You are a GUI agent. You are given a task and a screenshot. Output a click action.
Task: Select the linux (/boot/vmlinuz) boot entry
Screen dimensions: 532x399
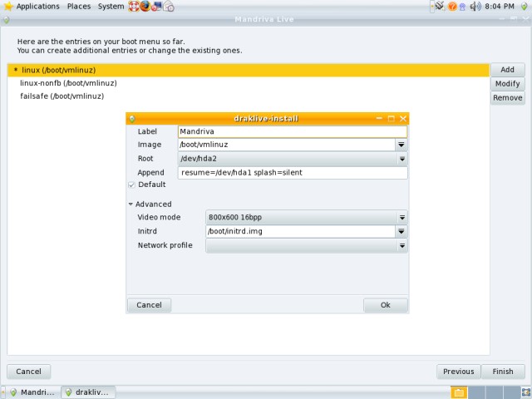coord(249,70)
